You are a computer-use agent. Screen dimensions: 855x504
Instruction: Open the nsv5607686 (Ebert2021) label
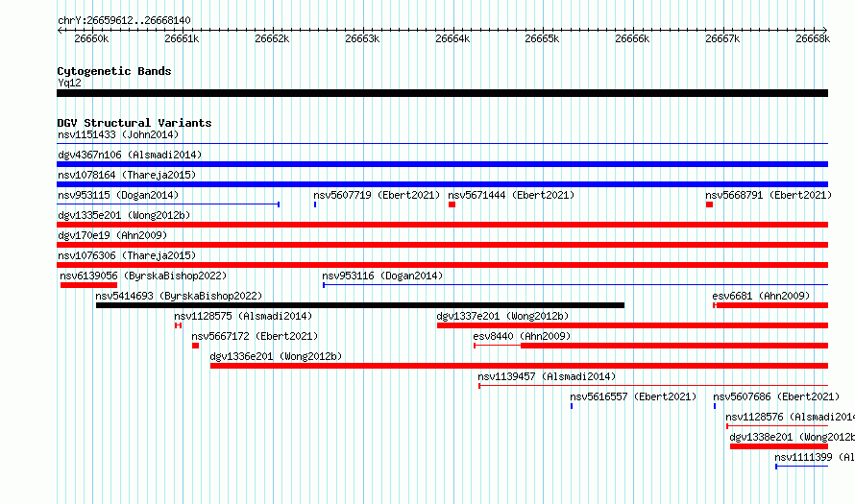coord(776,396)
